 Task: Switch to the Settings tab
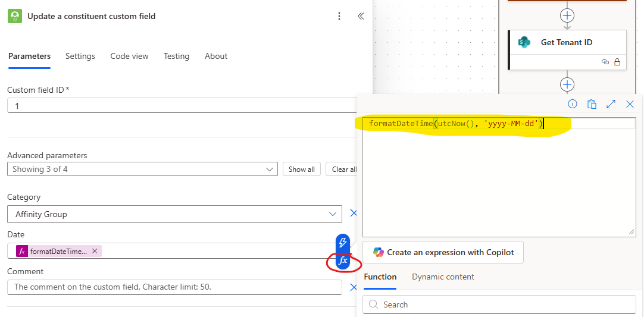[x=80, y=57]
